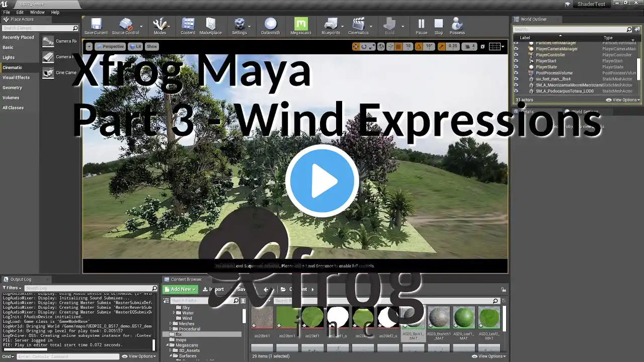This screenshot has width=644, height=362.
Task: Open Content Browser View Options
Action: pyautogui.click(x=489, y=356)
